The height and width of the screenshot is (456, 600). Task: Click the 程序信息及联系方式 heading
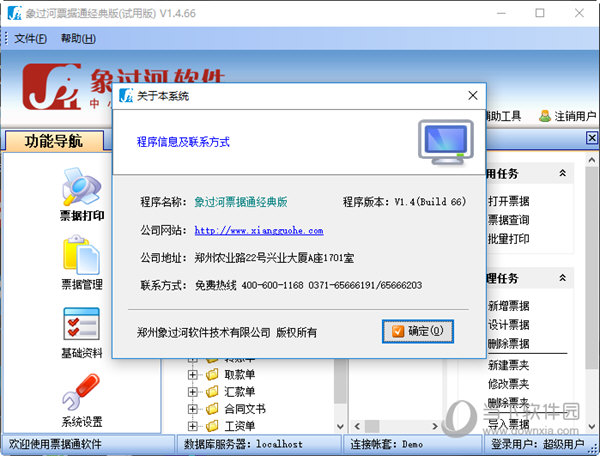pos(183,142)
